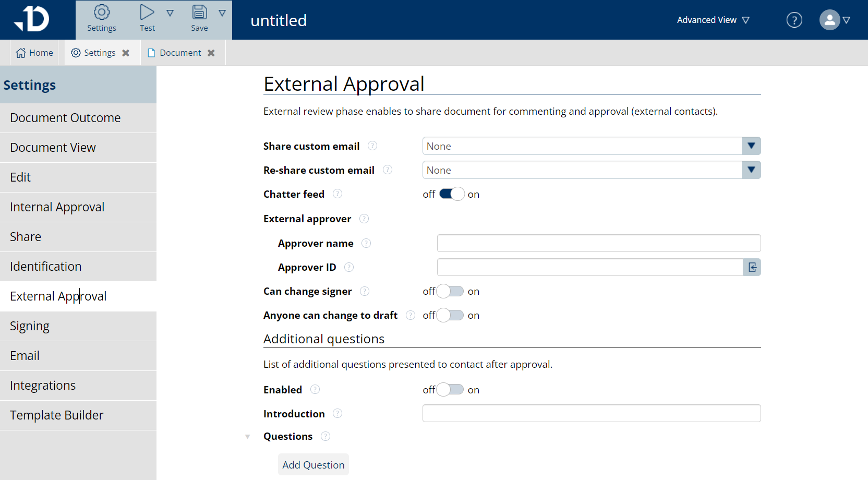
Task: Turn off the Chatter feed toggle
Action: 451,194
